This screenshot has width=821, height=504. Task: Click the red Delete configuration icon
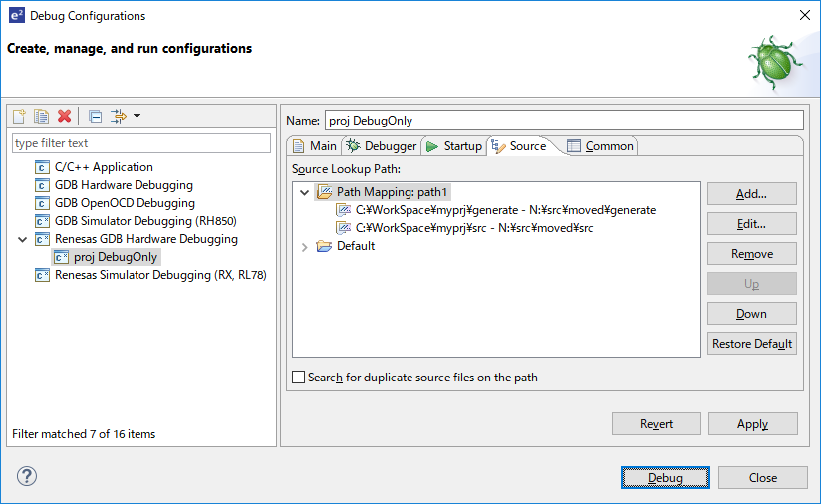[65, 116]
